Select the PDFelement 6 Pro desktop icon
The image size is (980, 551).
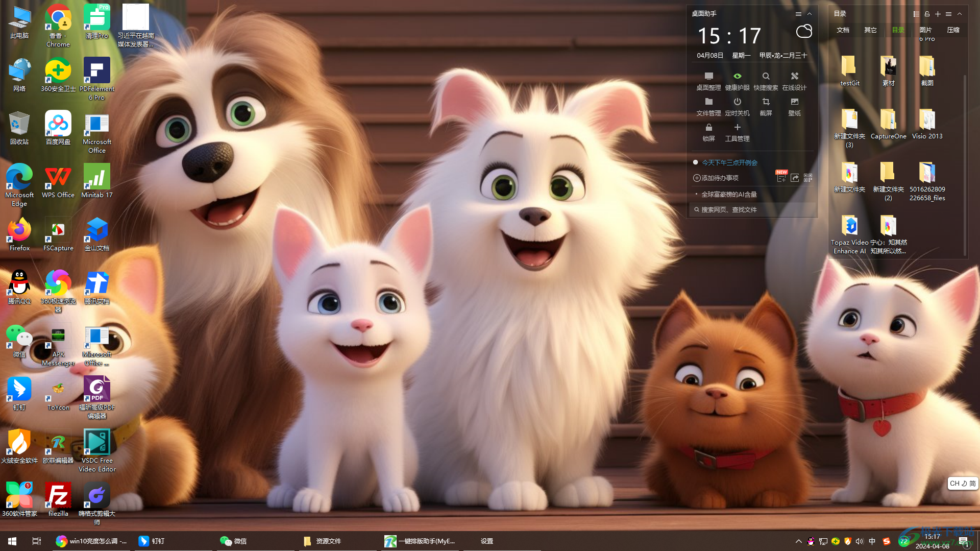[96, 79]
